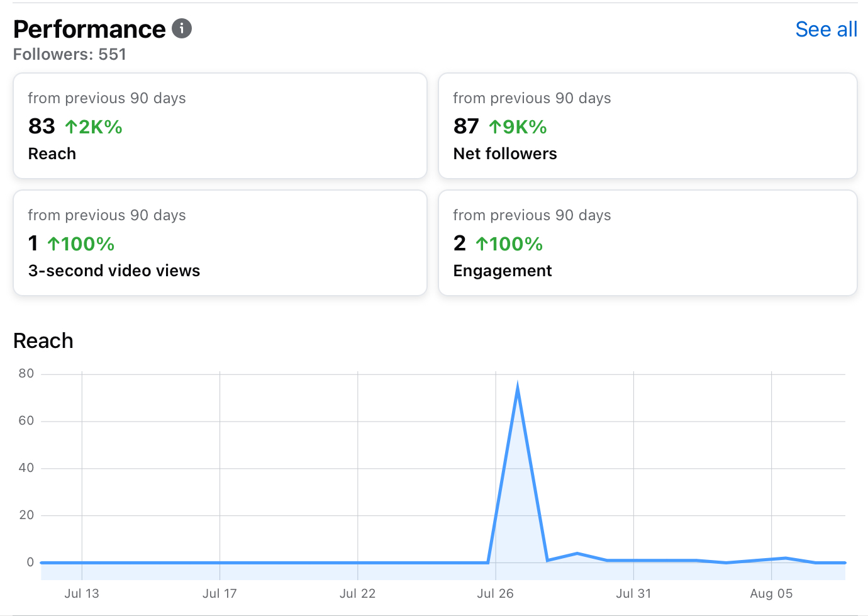Open the Net followers metric card

[647, 126]
